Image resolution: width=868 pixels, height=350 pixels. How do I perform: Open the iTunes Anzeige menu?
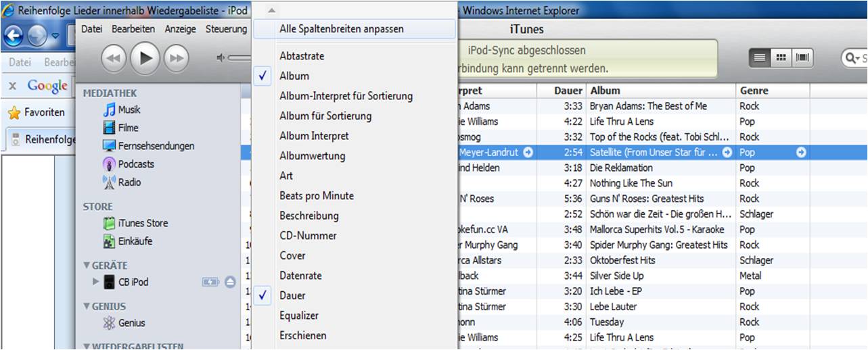[x=181, y=29]
